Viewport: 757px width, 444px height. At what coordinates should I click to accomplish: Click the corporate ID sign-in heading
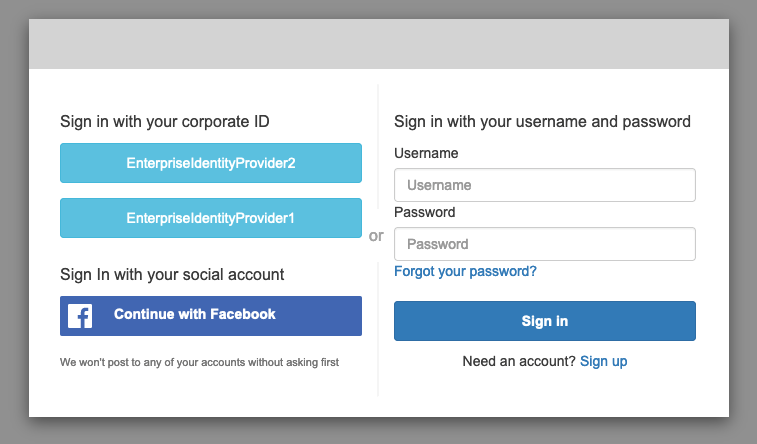[164, 122]
